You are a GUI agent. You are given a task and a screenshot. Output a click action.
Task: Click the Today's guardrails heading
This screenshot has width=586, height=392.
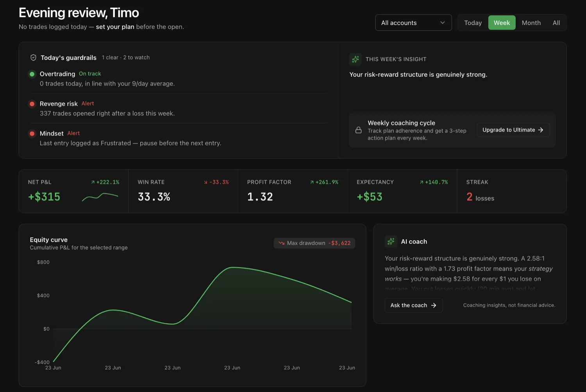tap(68, 57)
